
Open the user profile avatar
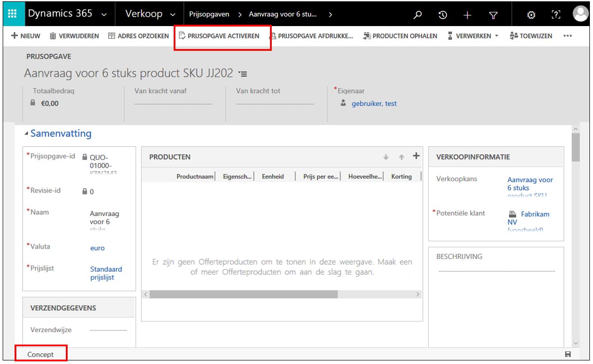[x=581, y=14]
